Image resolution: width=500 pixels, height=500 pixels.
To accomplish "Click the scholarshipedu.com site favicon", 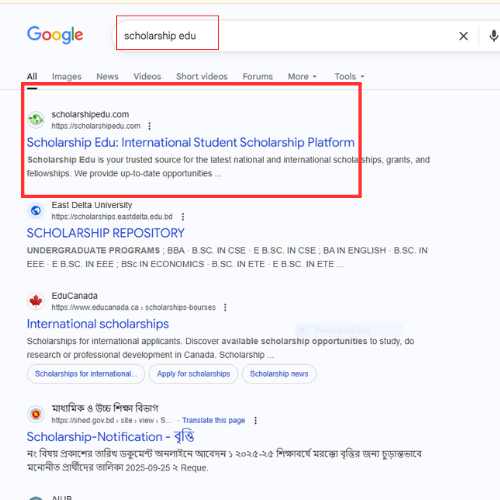I will click(36, 119).
